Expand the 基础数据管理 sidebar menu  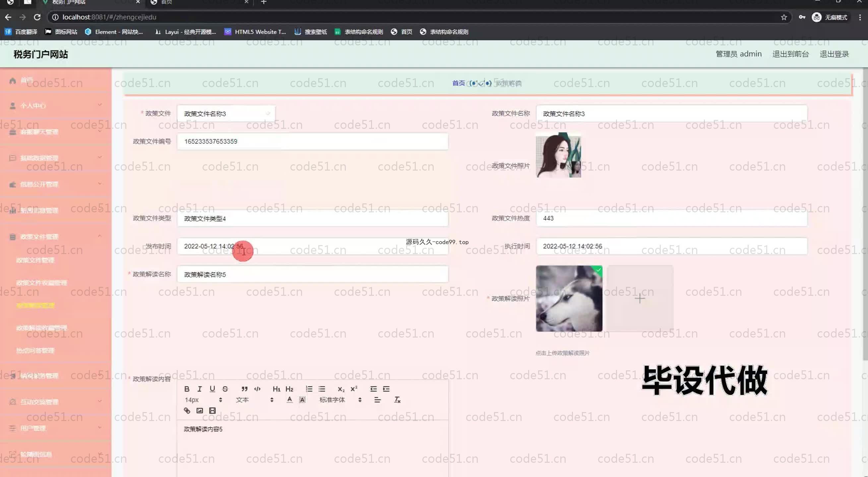pyautogui.click(x=56, y=158)
